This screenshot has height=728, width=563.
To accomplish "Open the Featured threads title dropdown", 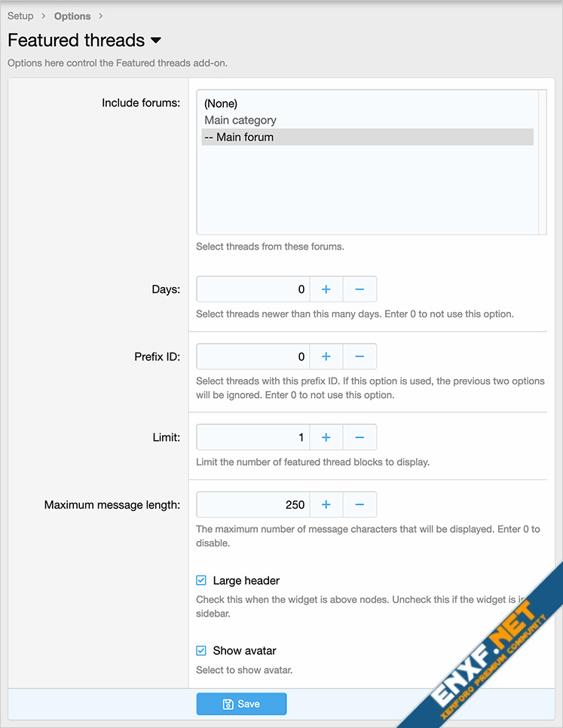I will tap(156, 40).
